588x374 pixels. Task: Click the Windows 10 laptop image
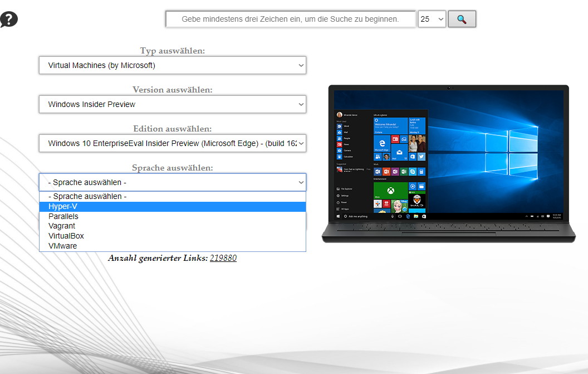pos(448,164)
